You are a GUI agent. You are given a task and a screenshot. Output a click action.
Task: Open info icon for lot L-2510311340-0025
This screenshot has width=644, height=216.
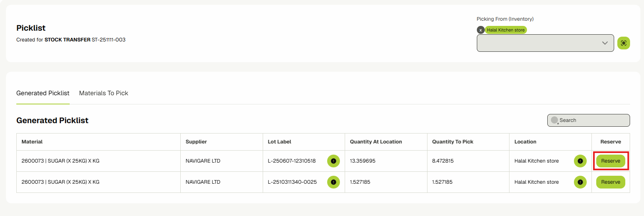point(333,182)
